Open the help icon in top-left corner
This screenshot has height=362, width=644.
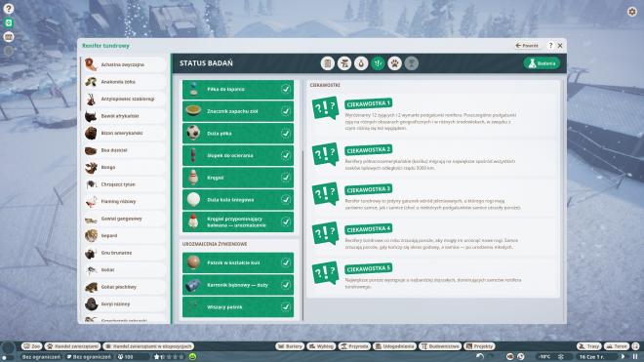(x=8, y=9)
